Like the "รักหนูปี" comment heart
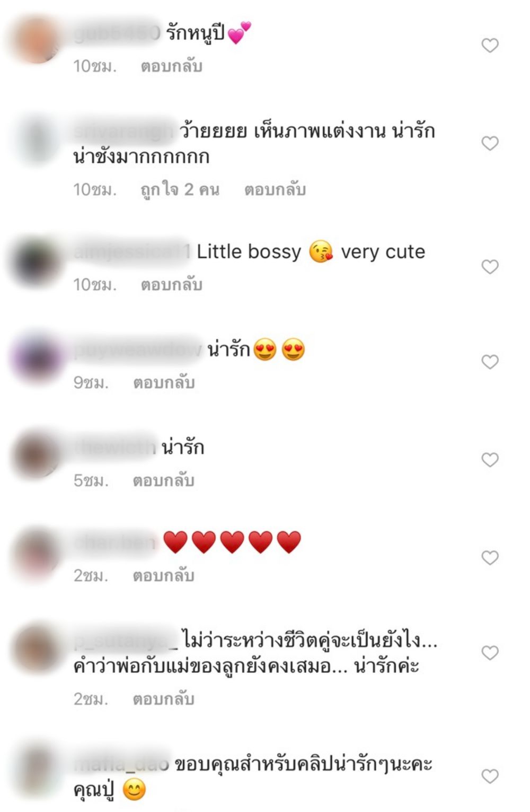This screenshot has height=812, width=530. (490, 46)
